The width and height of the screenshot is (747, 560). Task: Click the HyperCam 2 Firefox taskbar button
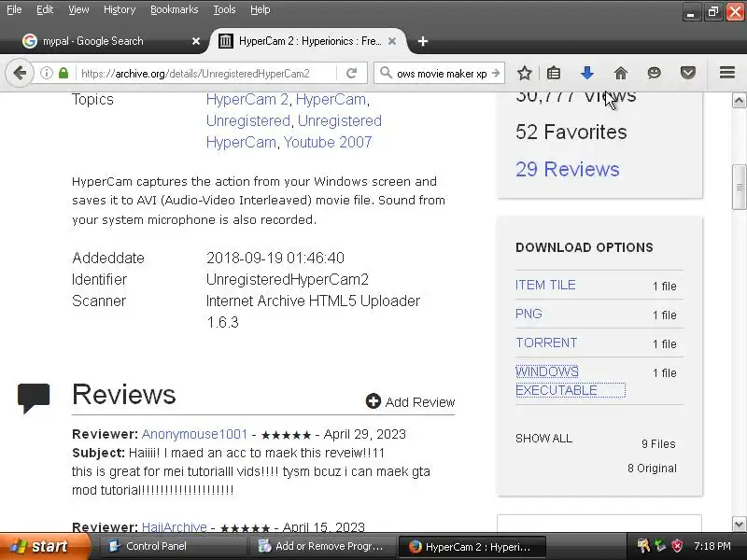tap(472, 546)
